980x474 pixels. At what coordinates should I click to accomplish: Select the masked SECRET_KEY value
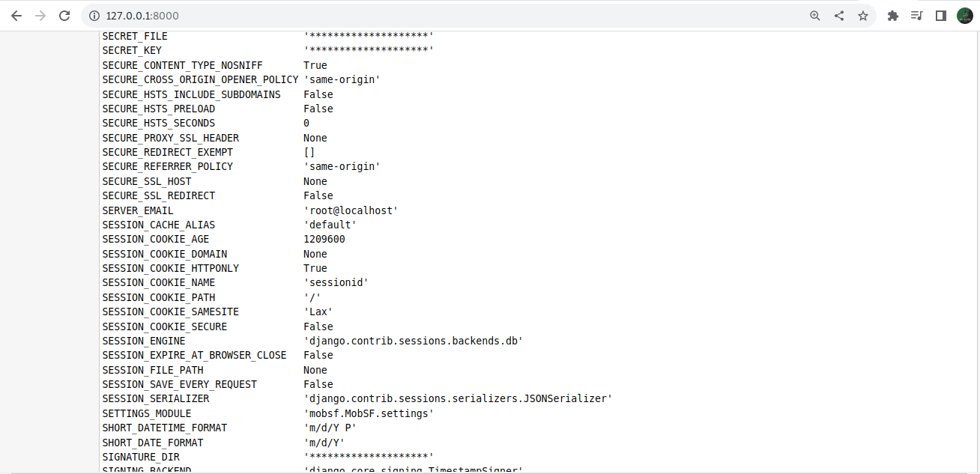pyautogui.click(x=368, y=50)
